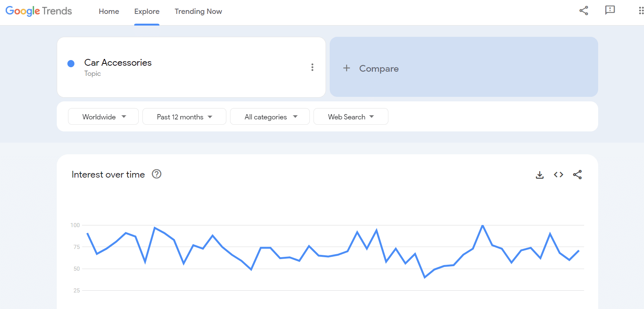Open the Web Search type dropdown
Screen dimensions: 644x309
(351, 117)
